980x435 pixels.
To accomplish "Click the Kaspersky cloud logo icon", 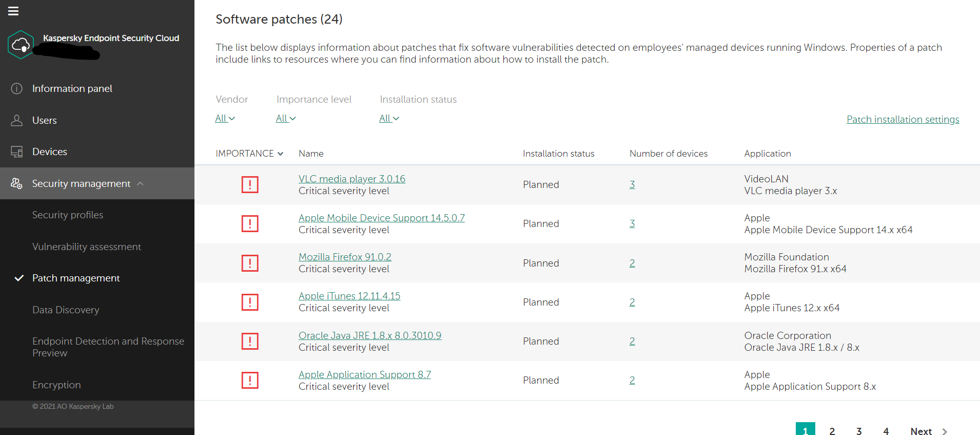I will pyautogui.click(x=21, y=45).
